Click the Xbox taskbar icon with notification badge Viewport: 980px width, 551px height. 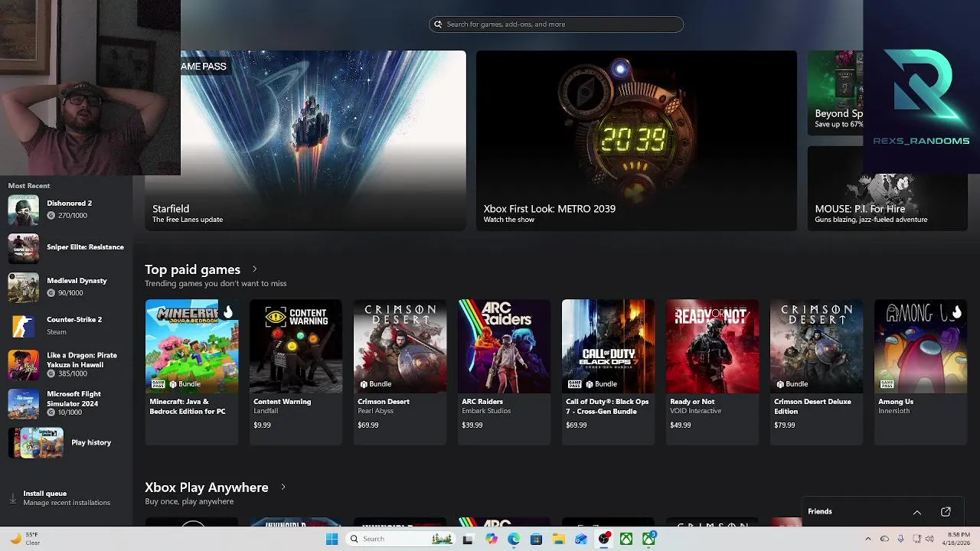649,539
